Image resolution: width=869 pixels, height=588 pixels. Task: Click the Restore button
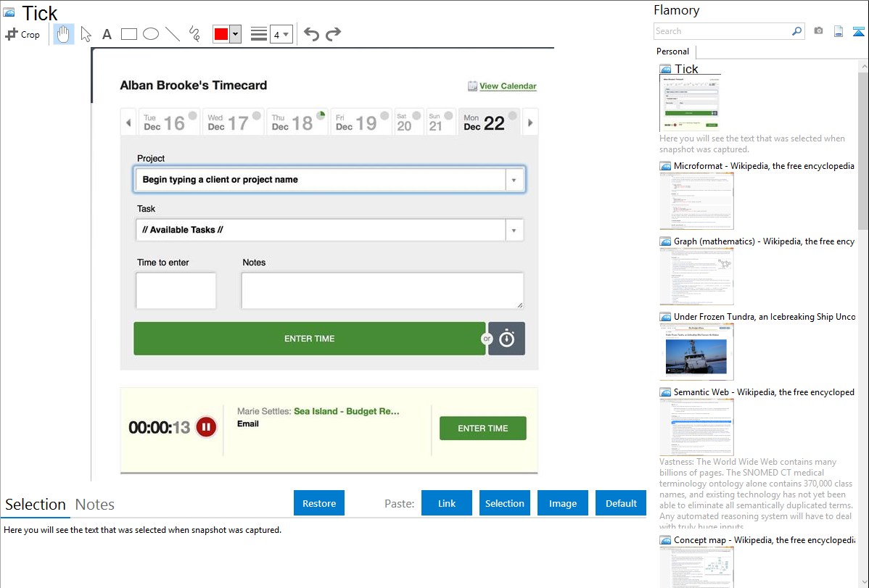[319, 502]
